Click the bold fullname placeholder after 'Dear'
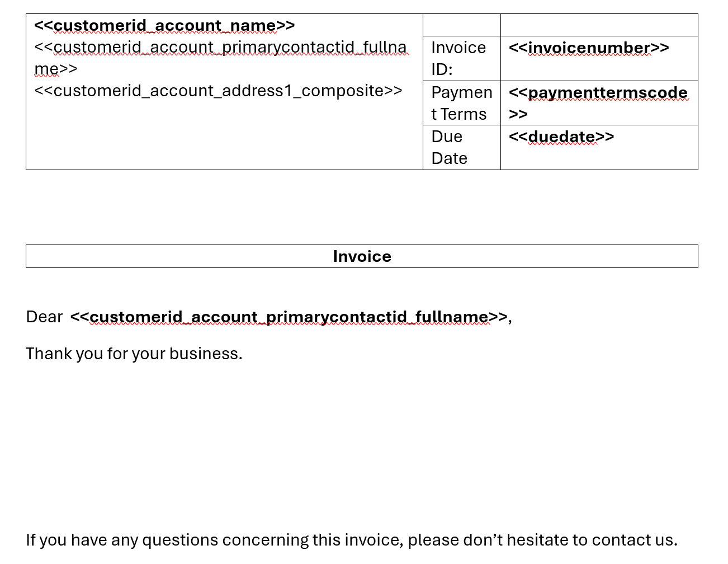The width and height of the screenshot is (728, 564). [289, 317]
